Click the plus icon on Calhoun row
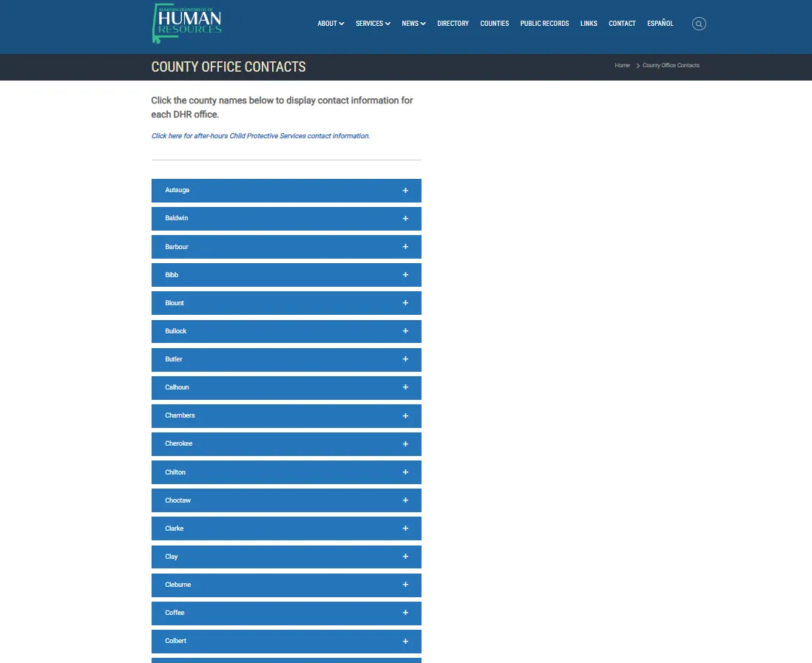This screenshot has height=663, width=812. [405, 387]
